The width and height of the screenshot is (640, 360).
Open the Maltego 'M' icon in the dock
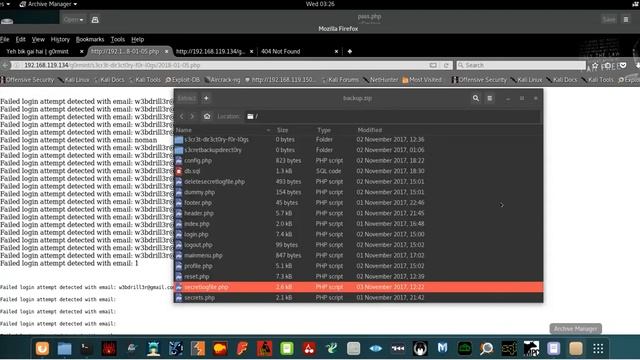point(442,349)
